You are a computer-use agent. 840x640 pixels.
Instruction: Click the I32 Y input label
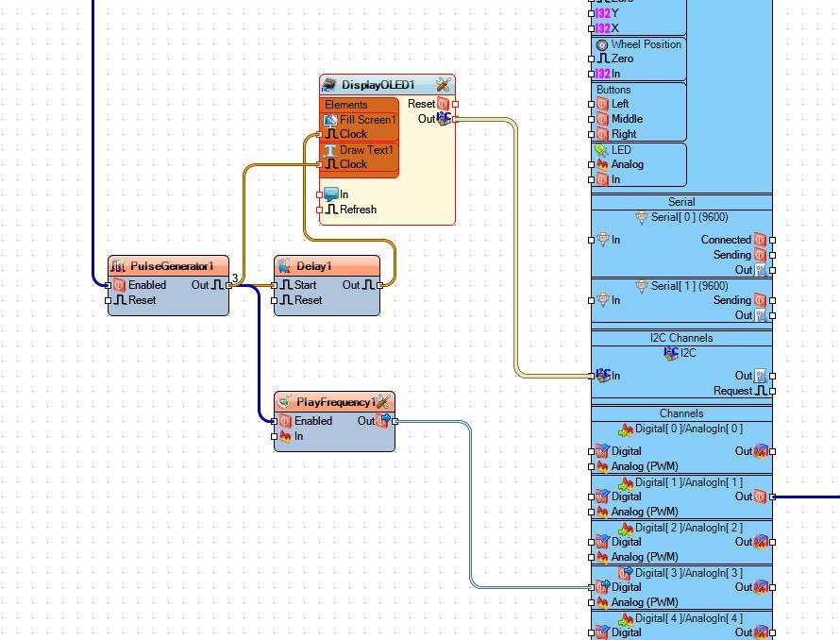[607, 13]
